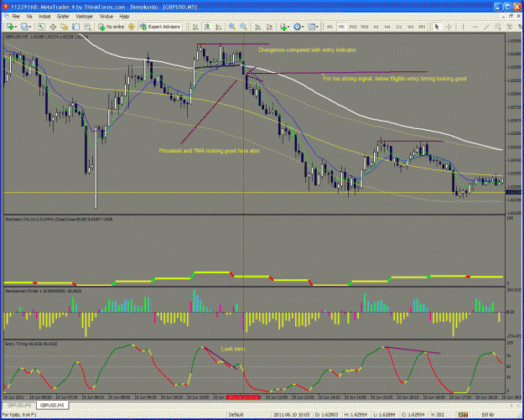Open the Vis menu
This screenshot has height=420, width=524.
(x=29, y=16)
